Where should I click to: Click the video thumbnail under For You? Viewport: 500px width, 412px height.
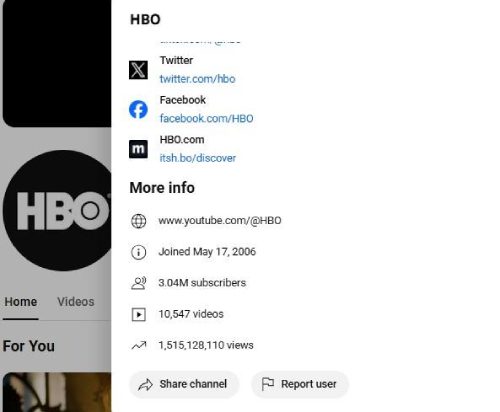coord(57,392)
